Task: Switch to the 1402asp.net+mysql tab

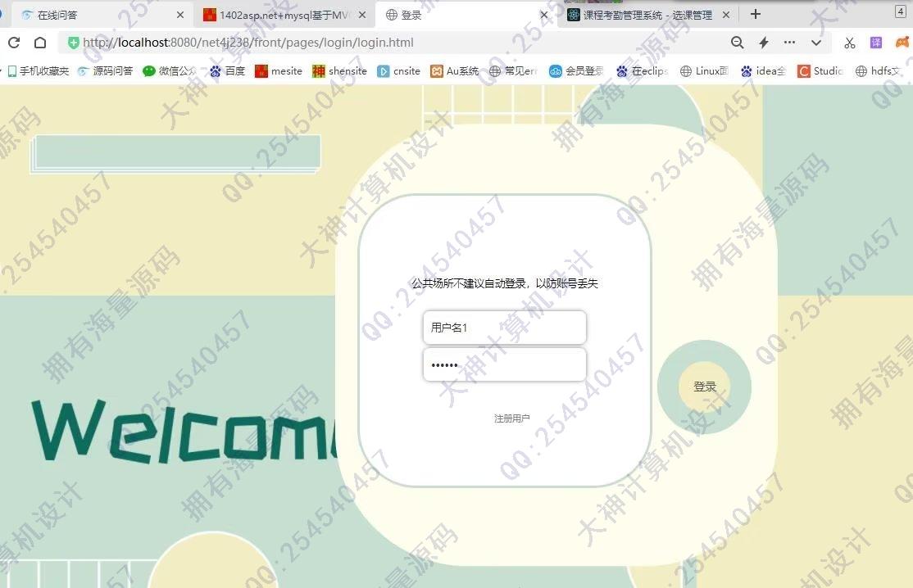Action: coord(285,15)
